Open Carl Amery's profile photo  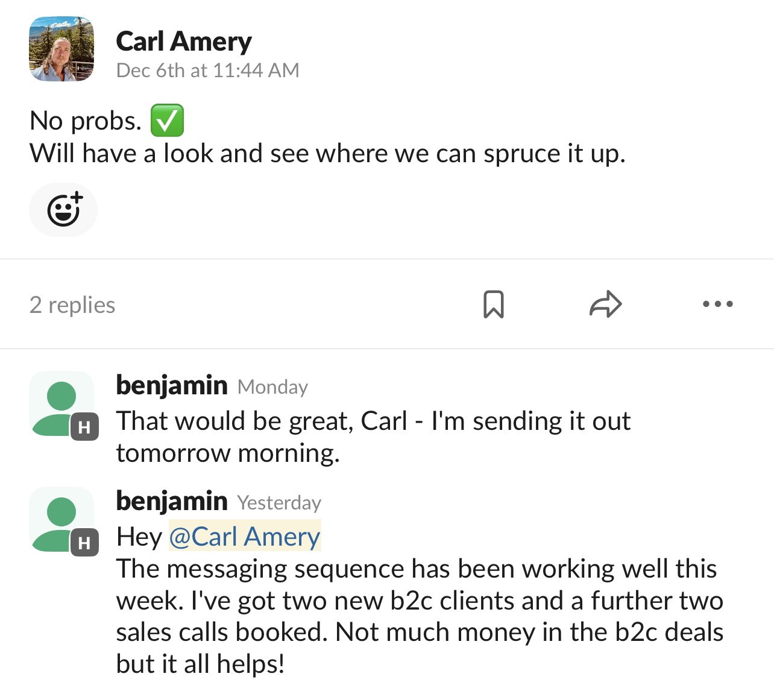(x=61, y=49)
